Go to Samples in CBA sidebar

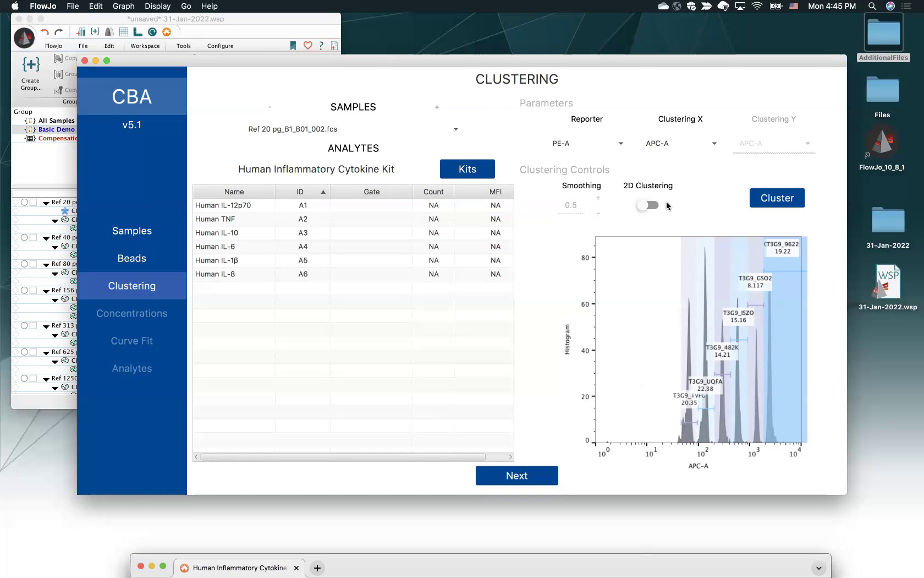point(132,231)
